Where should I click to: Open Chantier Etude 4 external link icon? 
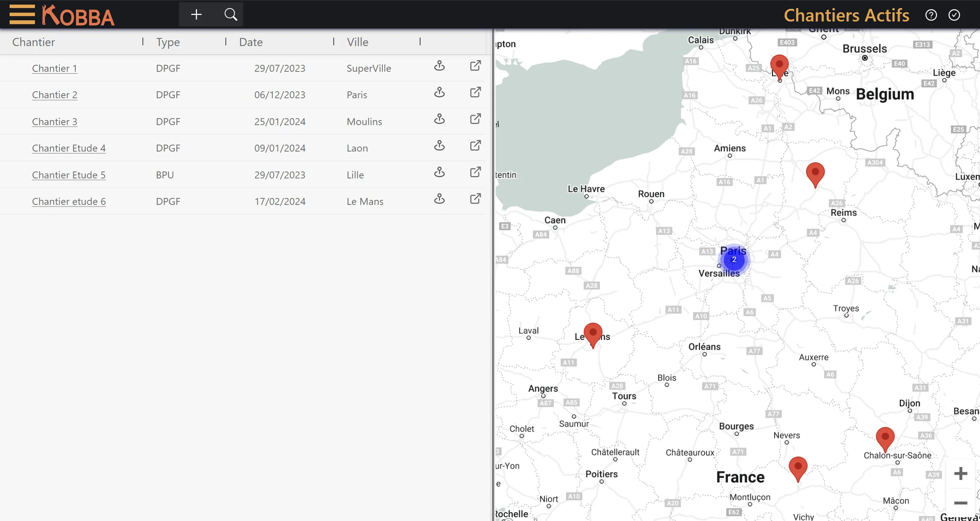coord(475,145)
